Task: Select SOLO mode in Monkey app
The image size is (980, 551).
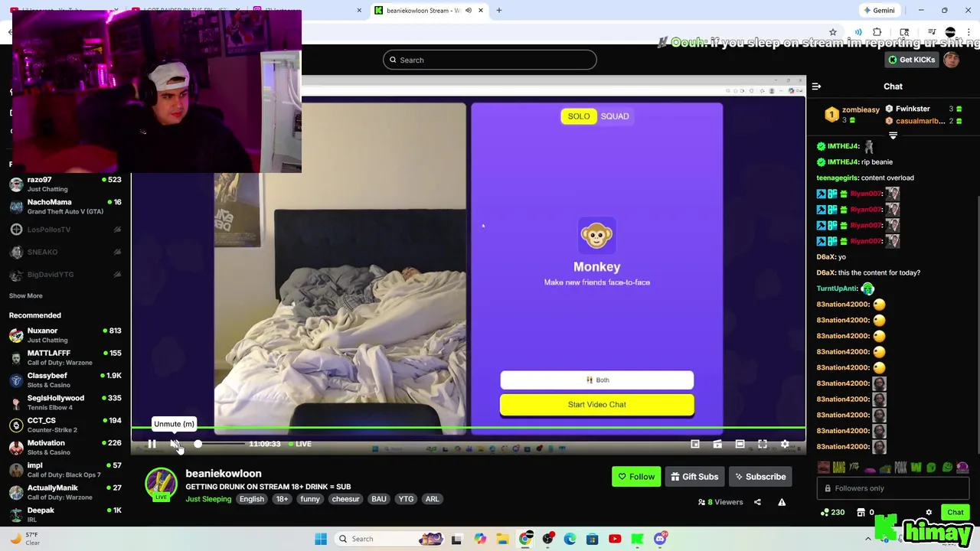Action: (579, 116)
